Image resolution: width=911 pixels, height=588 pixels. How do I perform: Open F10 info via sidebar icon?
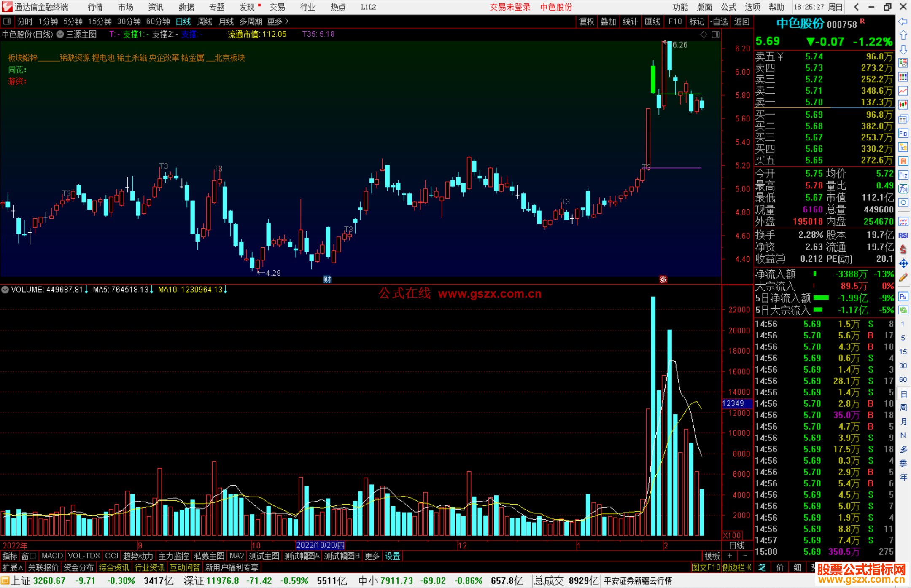[x=903, y=134]
